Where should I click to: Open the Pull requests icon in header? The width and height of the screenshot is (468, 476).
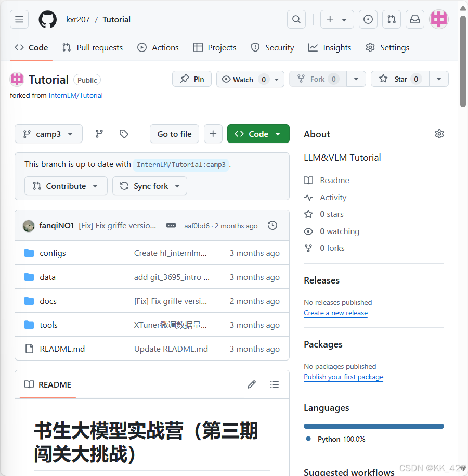tap(392, 19)
